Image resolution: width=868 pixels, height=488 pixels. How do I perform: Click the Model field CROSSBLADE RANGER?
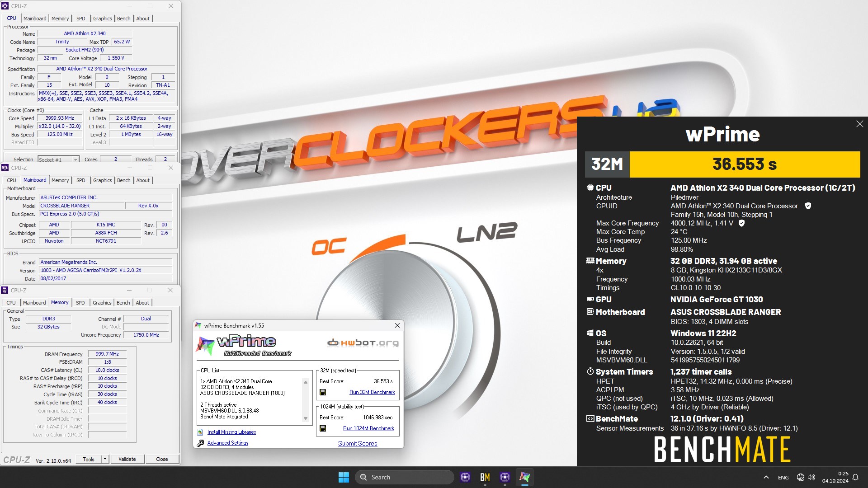coord(81,206)
